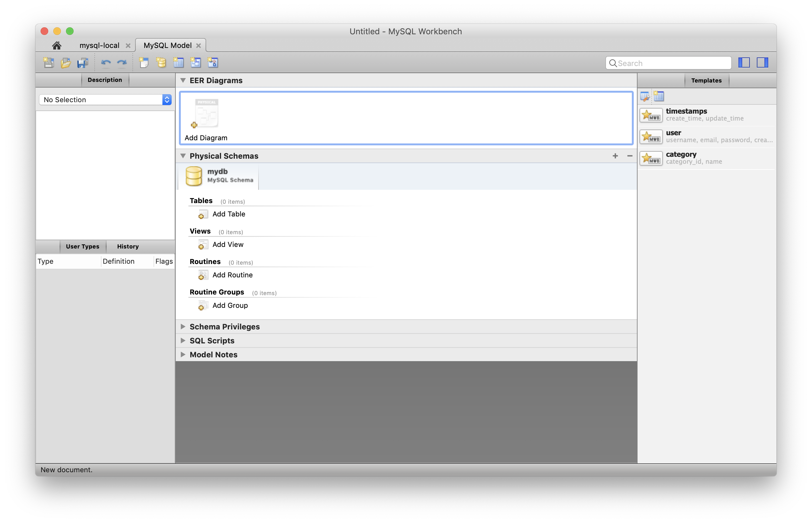812x523 pixels.
Task: Save the model with the floppy disk icon
Action: click(82, 63)
